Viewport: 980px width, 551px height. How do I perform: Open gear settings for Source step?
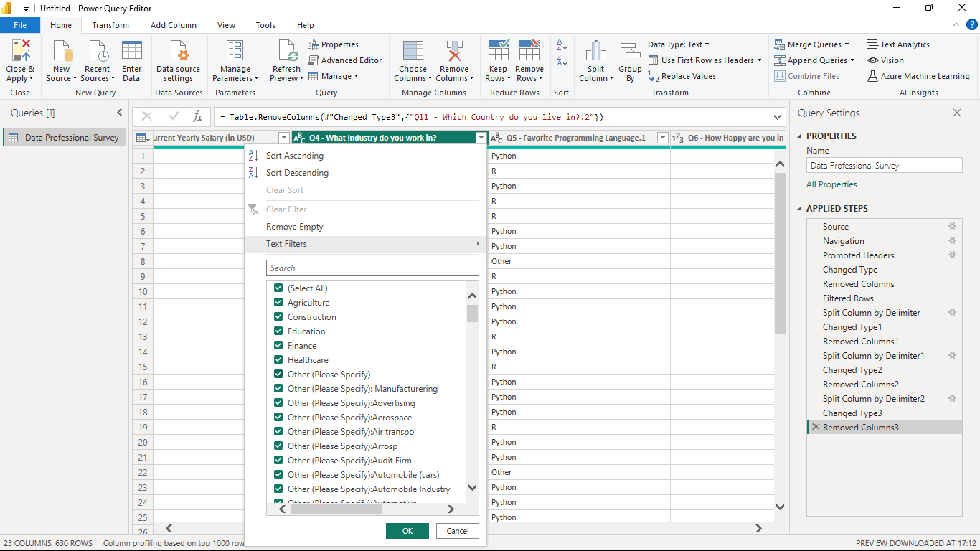[953, 227]
